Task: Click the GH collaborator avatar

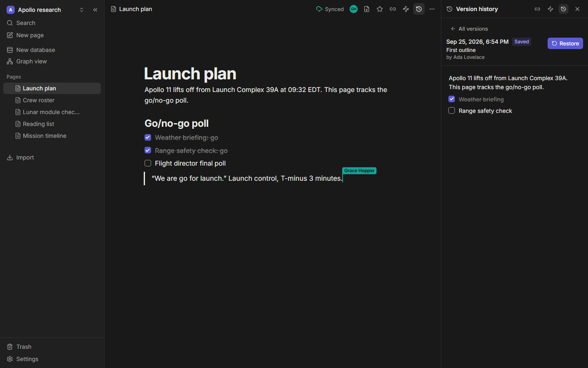Action: 354,9
